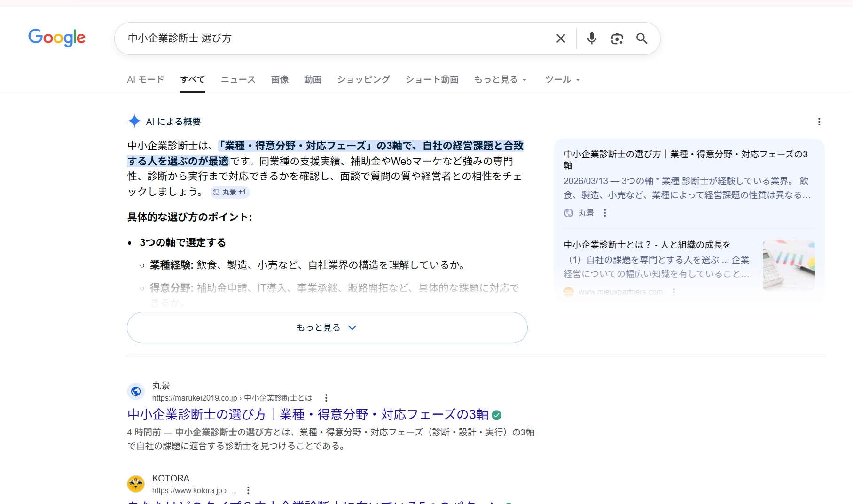Open the three-dot menu on the AI overview
Viewport: 853px width, 504px height.
(x=819, y=122)
